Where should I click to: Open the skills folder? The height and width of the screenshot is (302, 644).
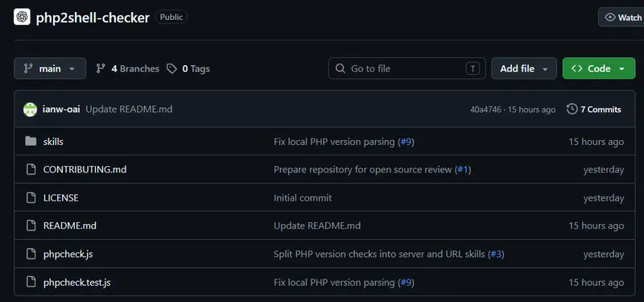53,142
